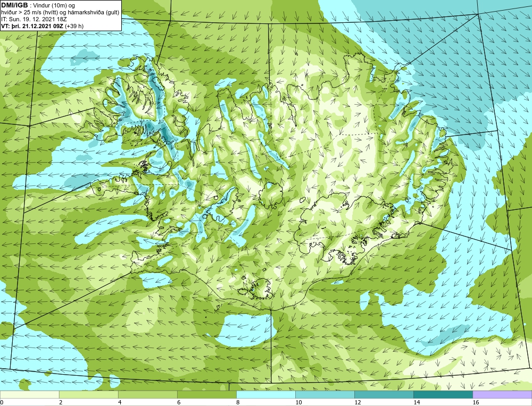The image size is (532, 406).
Task: Click the "VT: þri. 21.12.2021 09Z" valid time
Action: pos(32,26)
